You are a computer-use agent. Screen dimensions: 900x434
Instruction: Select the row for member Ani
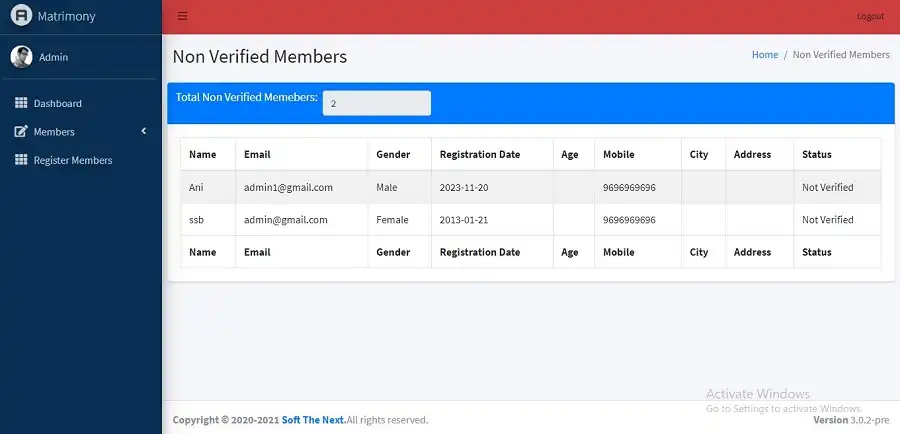(x=196, y=187)
